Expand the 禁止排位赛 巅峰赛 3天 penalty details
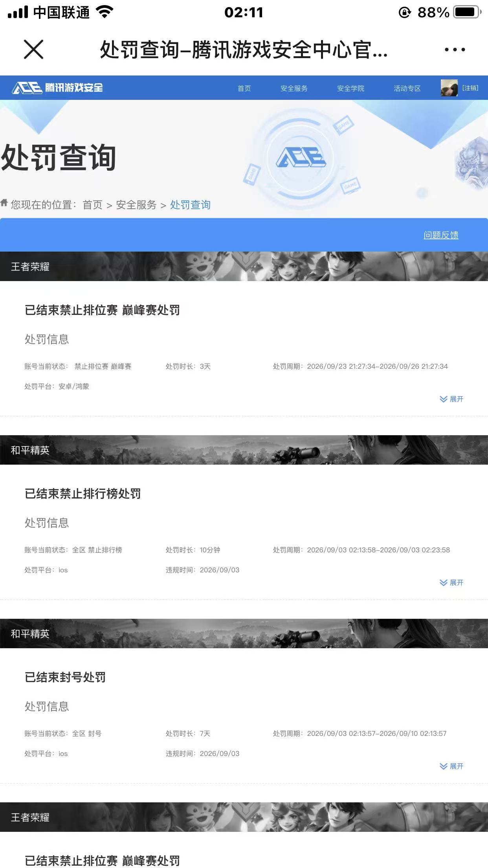 pos(451,399)
